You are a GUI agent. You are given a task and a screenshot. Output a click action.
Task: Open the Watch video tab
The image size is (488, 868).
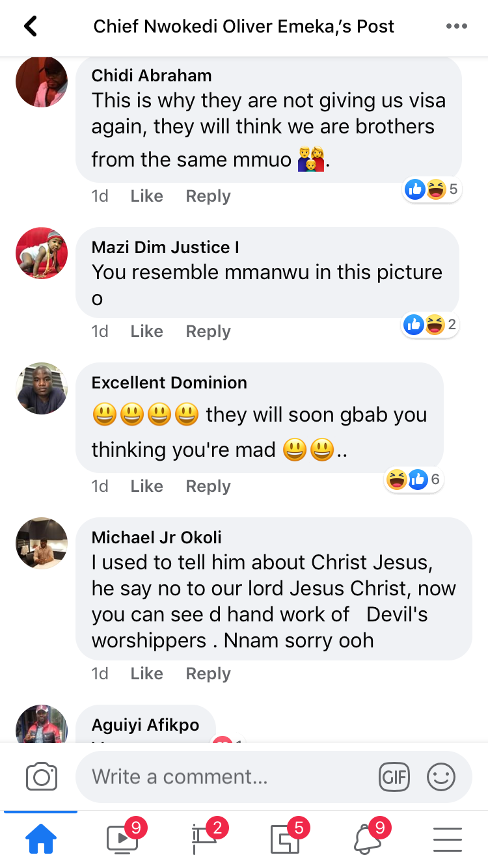[122, 839]
